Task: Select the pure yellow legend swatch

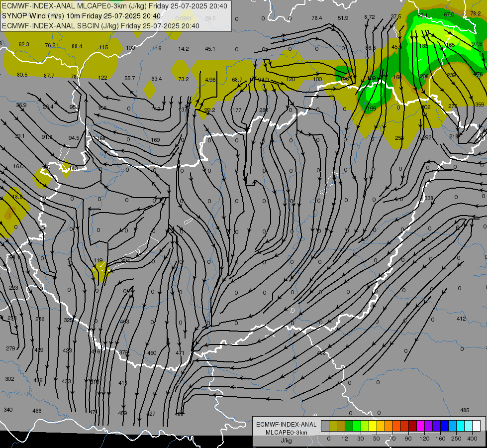Action: click(x=373, y=426)
